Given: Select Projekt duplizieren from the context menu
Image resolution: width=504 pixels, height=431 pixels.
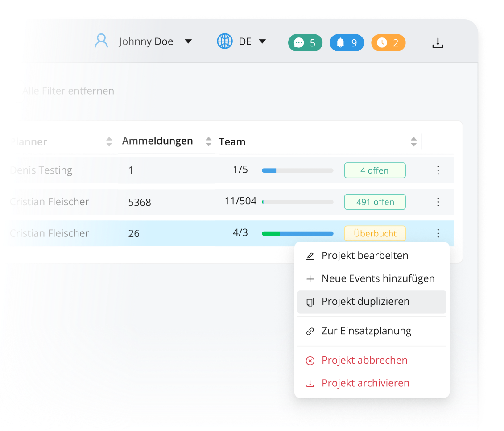Looking at the screenshot, I should coord(366,301).
